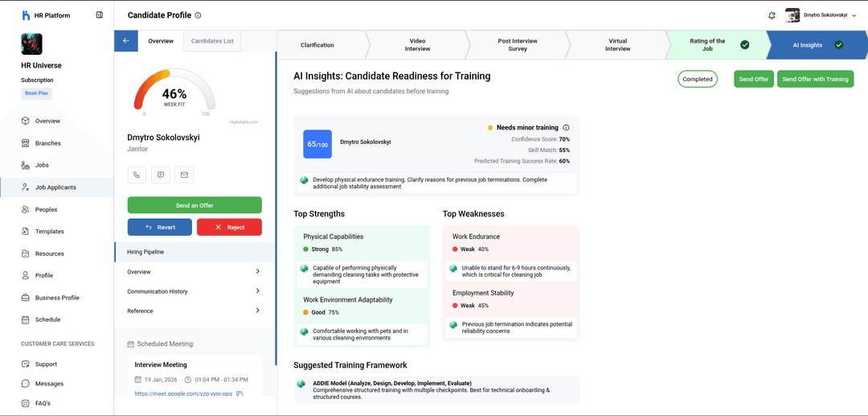This screenshot has height=416, width=868.
Task: Expand Communication History section
Action: click(257, 291)
